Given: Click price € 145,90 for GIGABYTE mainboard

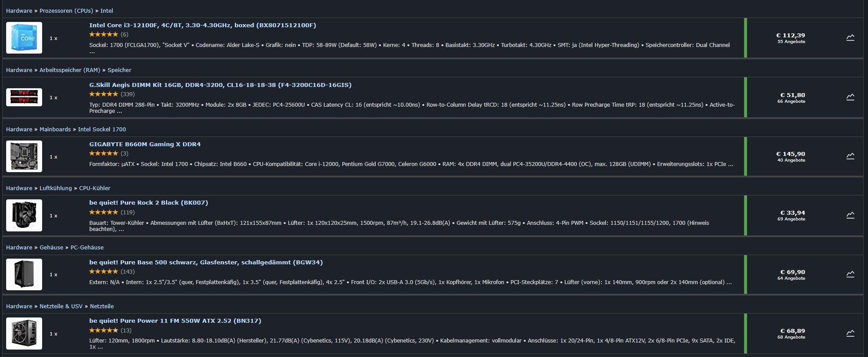Looking at the screenshot, I should pyautogui.click(x=791, y=154).
